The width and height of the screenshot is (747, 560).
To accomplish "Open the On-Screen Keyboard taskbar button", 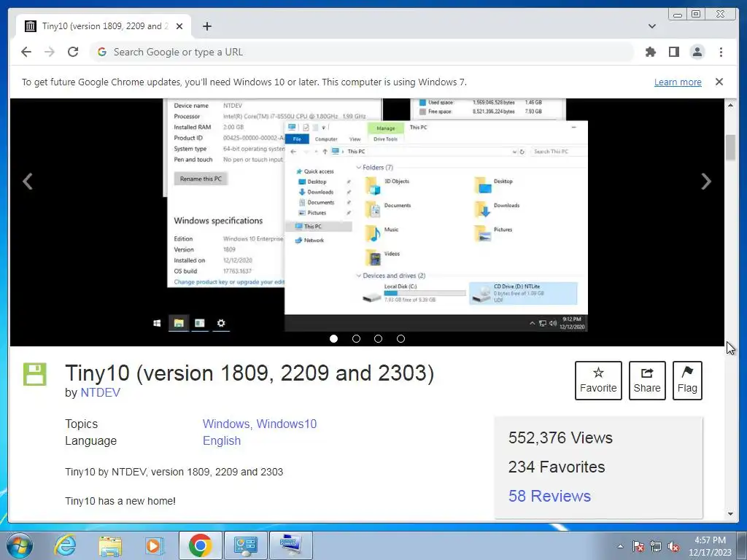I will (291, 545).
